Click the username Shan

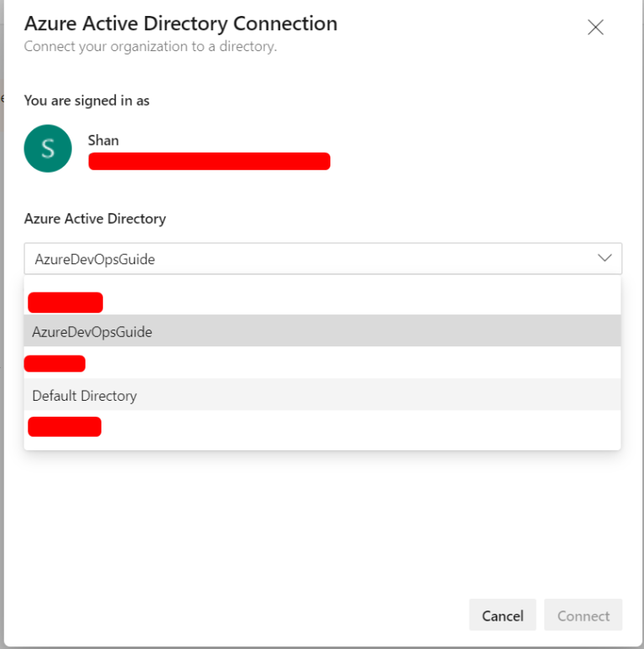(103, 140)
